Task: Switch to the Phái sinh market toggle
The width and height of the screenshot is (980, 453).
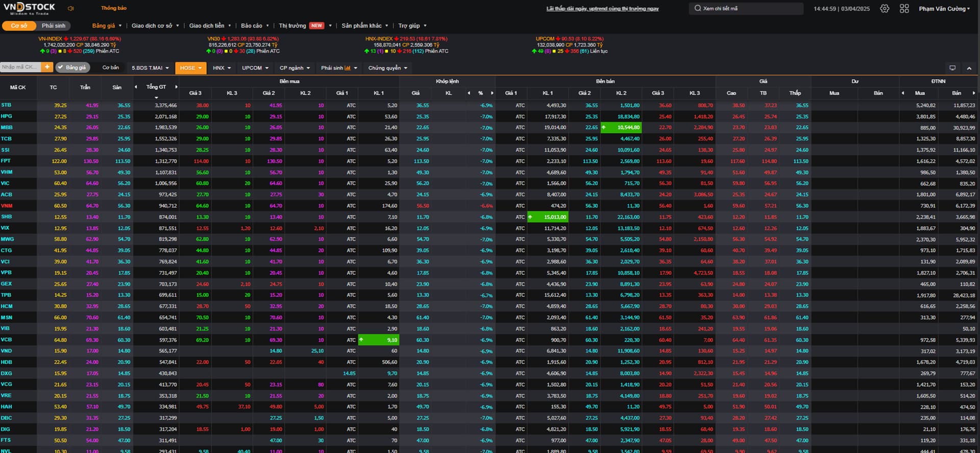Action: [54, 26]
